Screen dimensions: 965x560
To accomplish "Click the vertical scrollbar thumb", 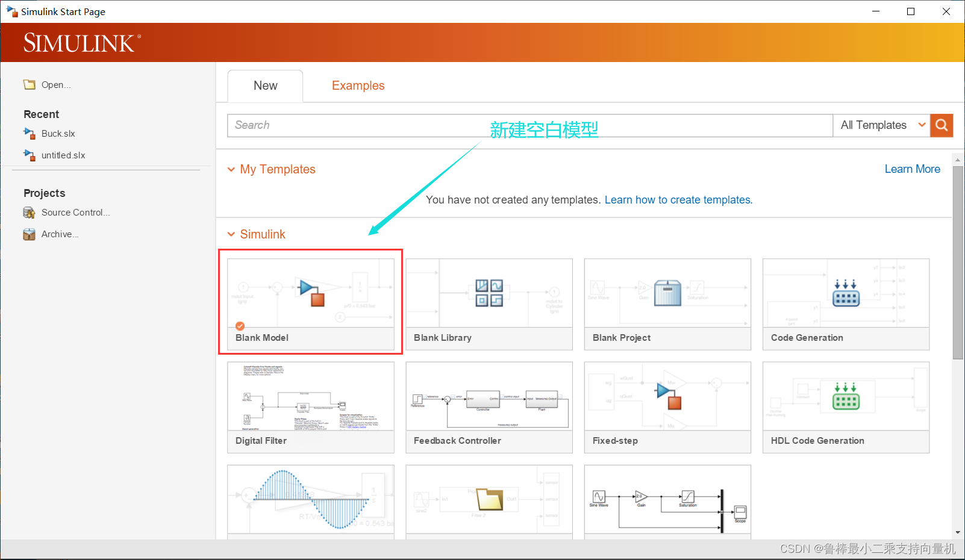I will (x=958, y=262).
